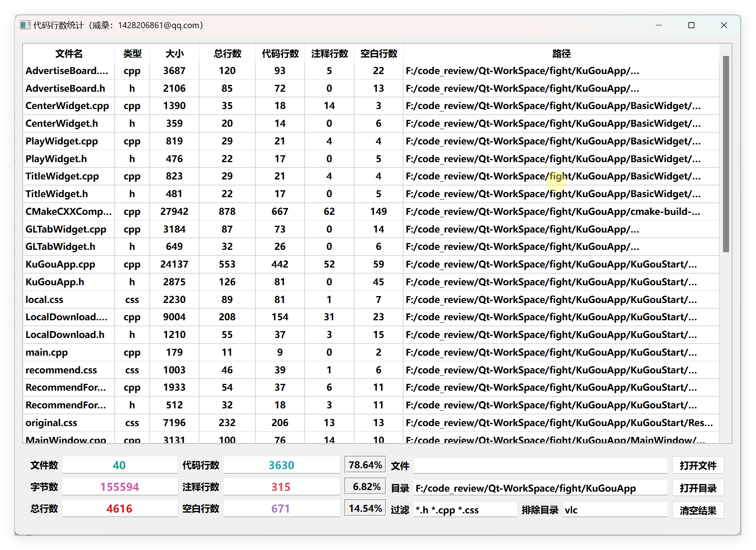Sort by 类型 column header
756x550 pixels.
pyautogui.click(x=132, y=54)
